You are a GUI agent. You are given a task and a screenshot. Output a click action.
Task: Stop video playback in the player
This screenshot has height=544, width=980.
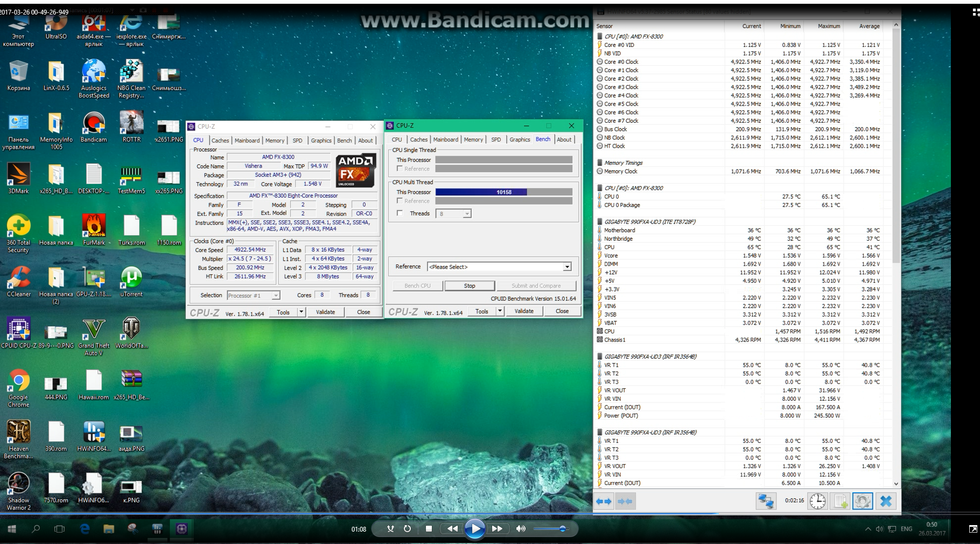[429, 529]
